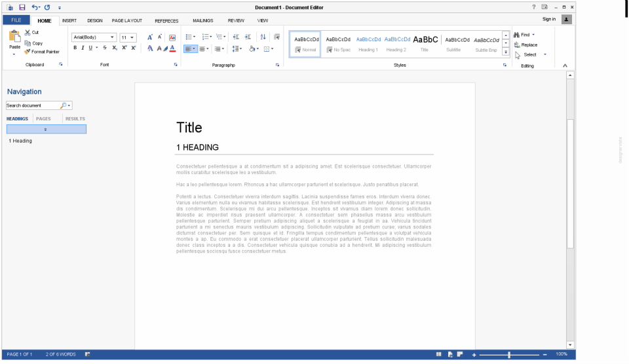Toggle Bold formatting

point(75,48)
